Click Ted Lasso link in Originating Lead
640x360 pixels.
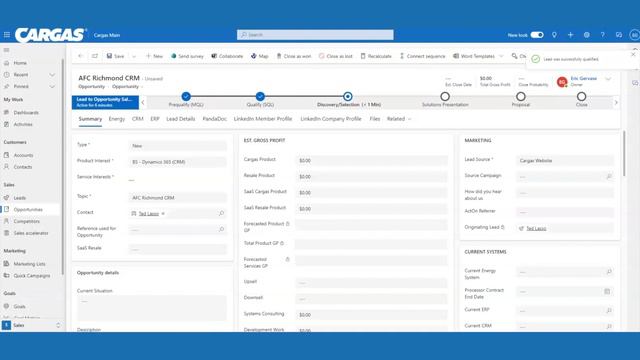point(536,229)
